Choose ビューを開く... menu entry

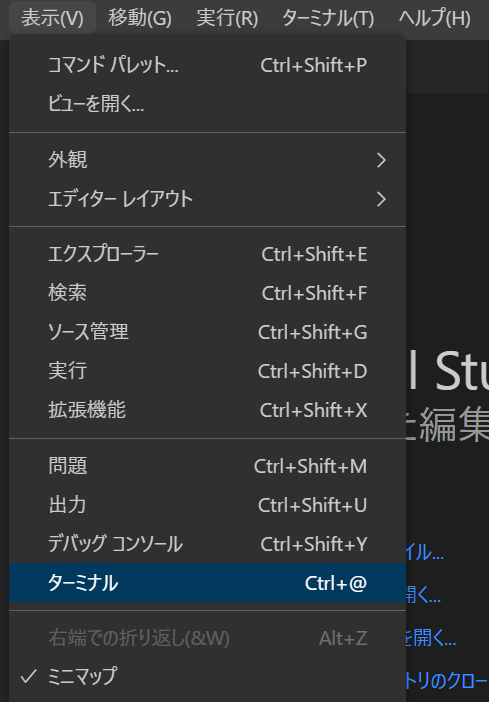[207, 104]
